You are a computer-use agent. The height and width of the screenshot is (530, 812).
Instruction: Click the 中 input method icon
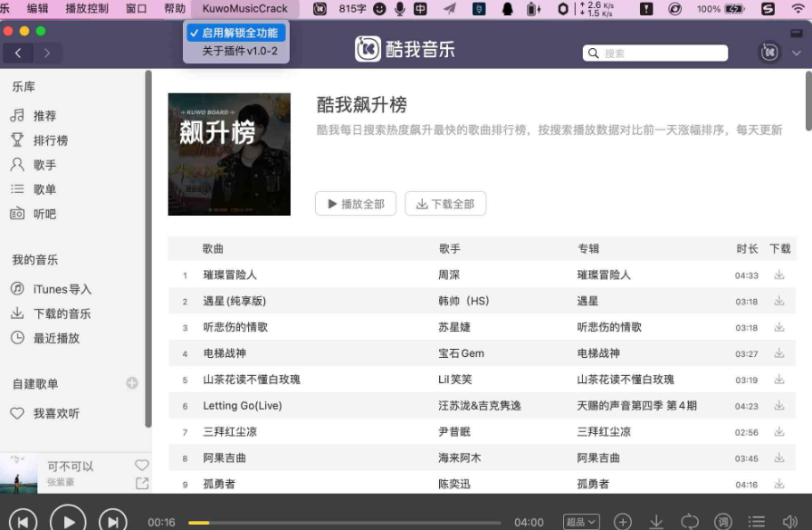click(x=420, y=9)
